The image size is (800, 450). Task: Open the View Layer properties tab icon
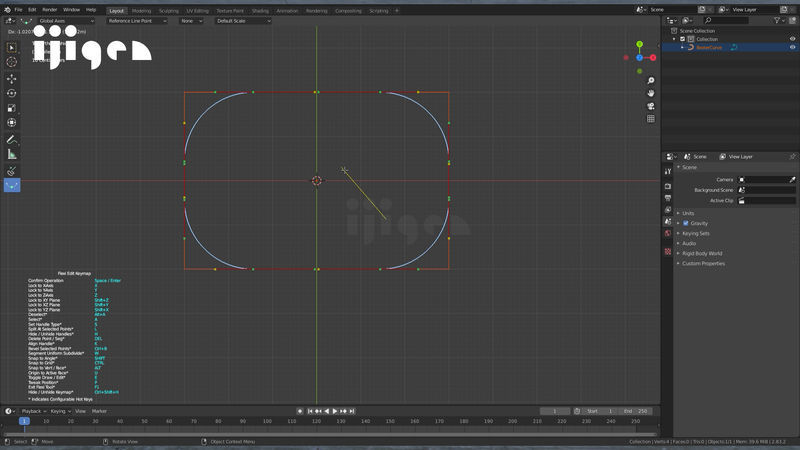pos(668,210)
